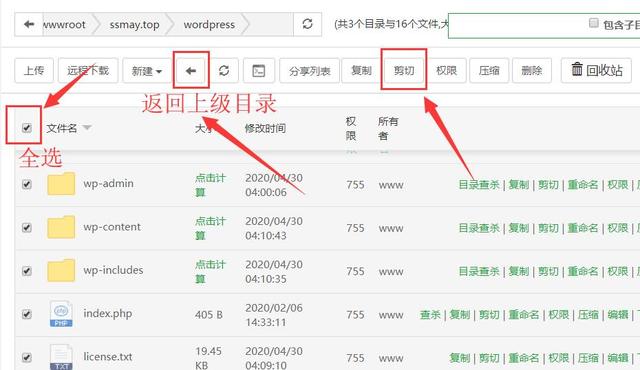Click the path bar back arrow icon

coord(29,24)
